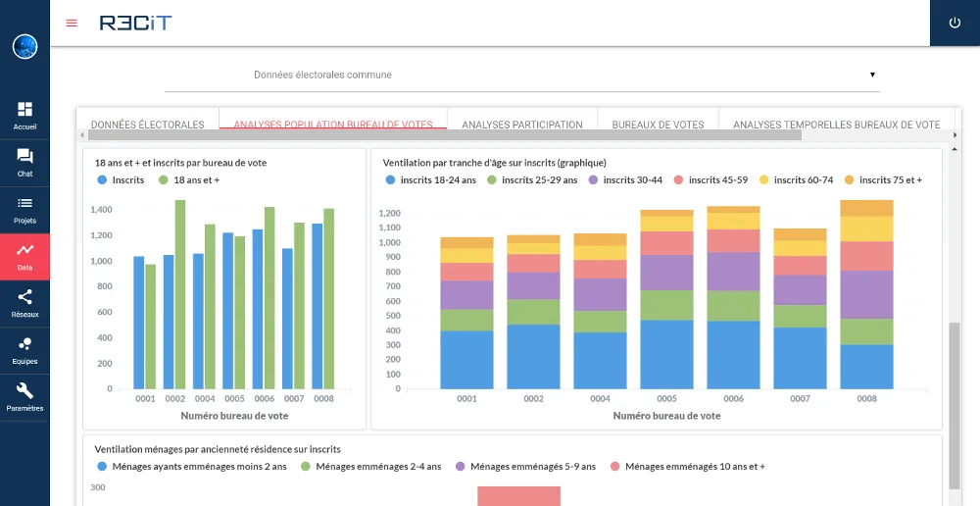980x506 pixels.
Task: Click the vertical scrollbar up arrow
Action: [955, 149]
